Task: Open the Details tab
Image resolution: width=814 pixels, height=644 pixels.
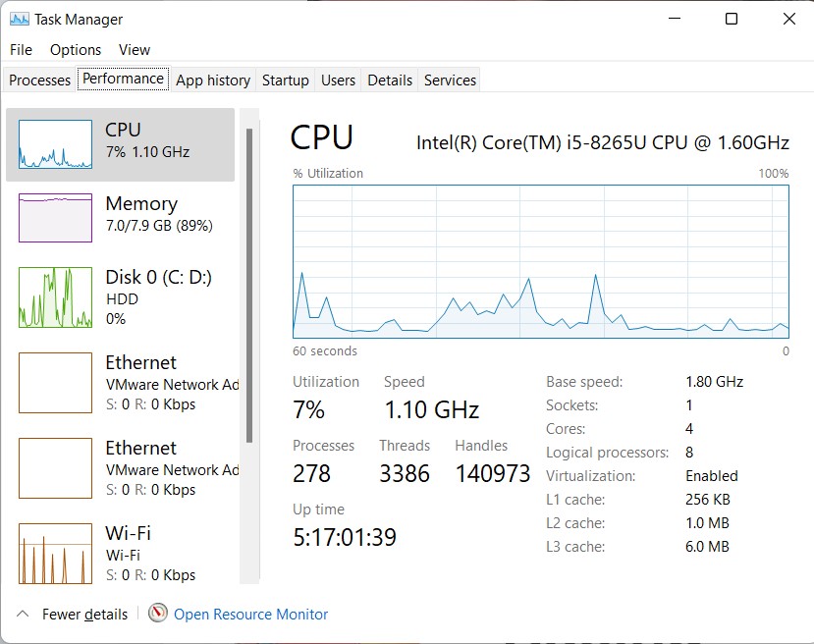Action: pyautogui.click(x=389, y=80)
